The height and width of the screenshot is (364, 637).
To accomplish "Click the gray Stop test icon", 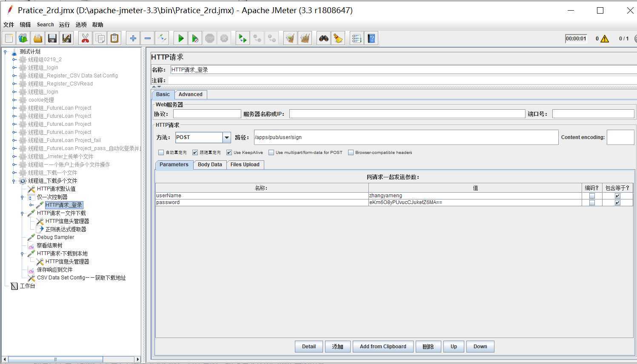I will (x=210, y=38).
